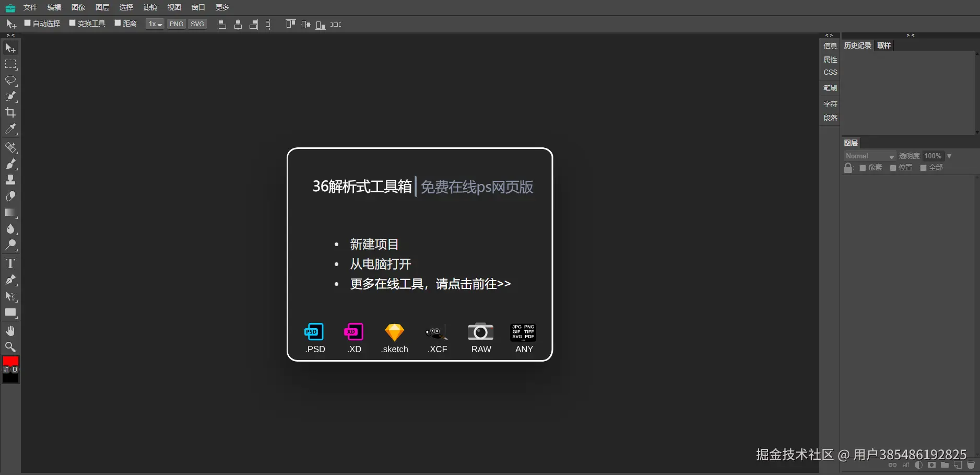The height and width of the screenshot is (475, 980).
Task: Open the 文件 menu
Action: click(x=30, y=7)
